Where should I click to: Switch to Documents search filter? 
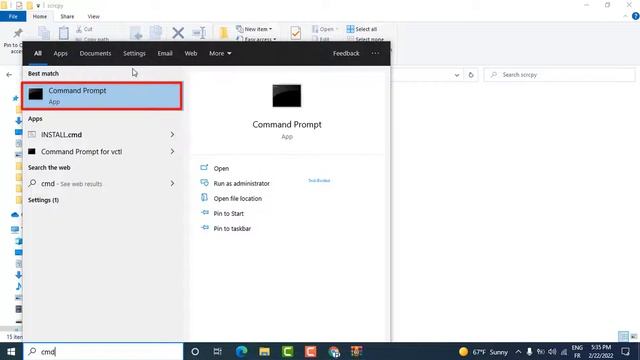pyautogui.click(x=95, y=53)
